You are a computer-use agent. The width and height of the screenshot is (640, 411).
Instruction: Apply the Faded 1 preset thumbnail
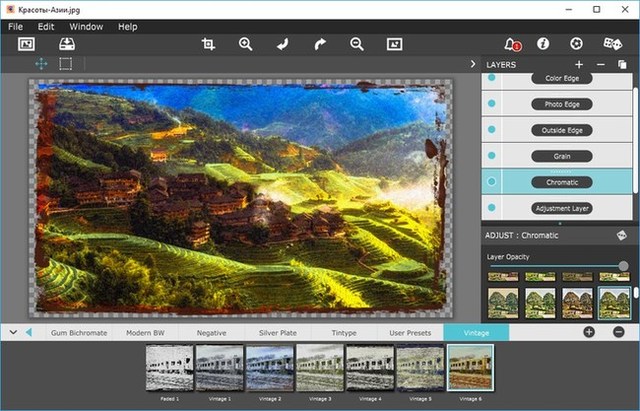170,368
